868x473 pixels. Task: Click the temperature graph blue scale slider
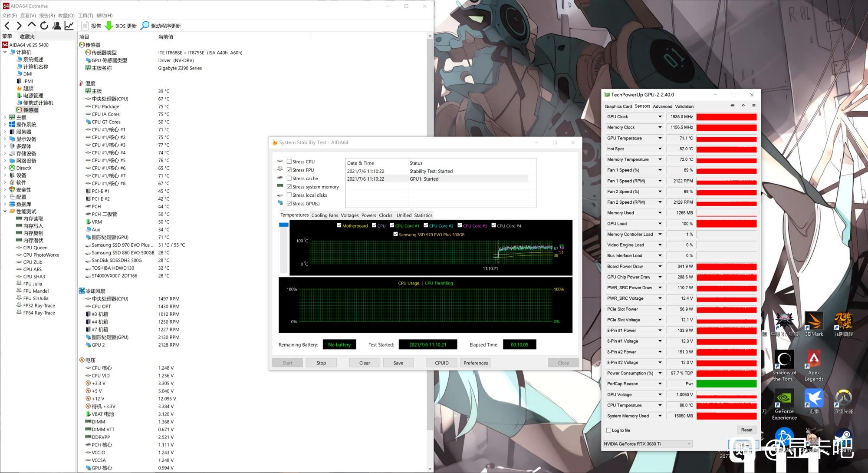(284, 225)
